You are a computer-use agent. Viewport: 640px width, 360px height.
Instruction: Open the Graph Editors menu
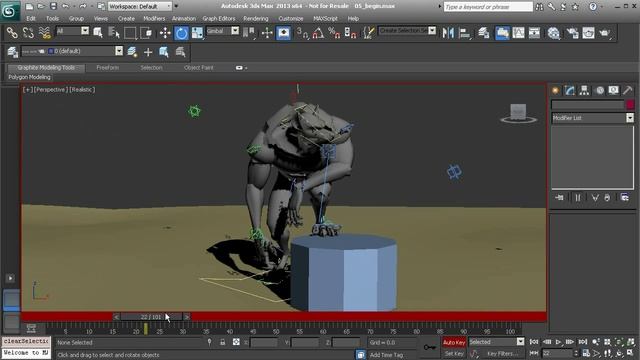(219, 18)
